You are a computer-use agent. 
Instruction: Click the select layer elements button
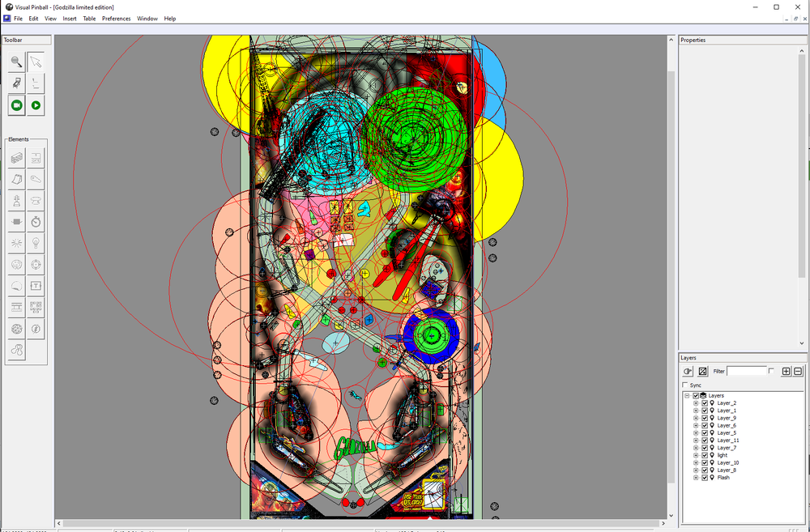pyautogui.click(x=702, y=371)
